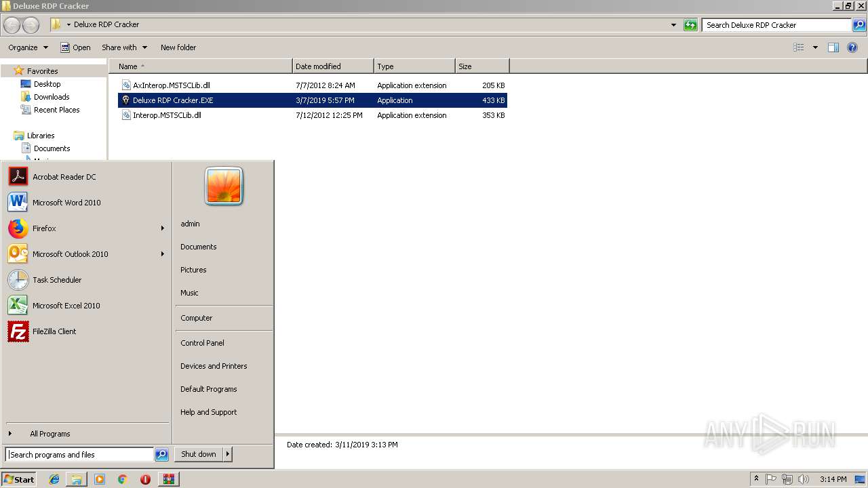
Task: Expand the address bar root path arrow
Action: (68, 24)
